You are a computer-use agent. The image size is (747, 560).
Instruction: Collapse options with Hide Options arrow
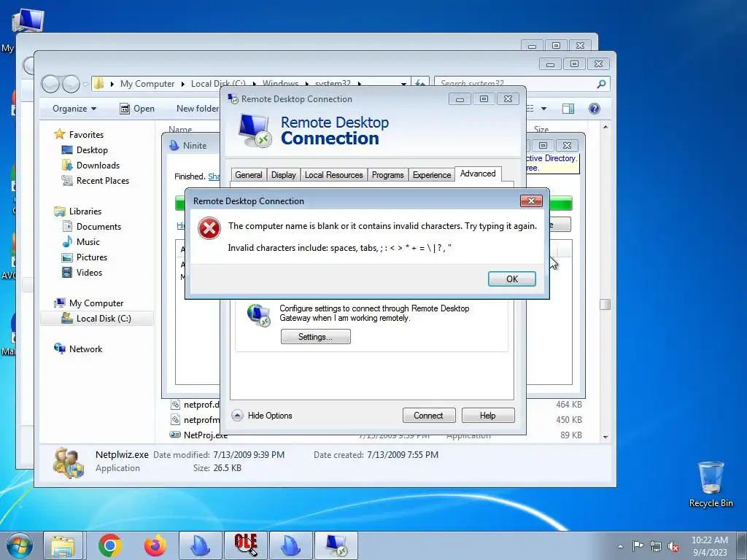pyautogui.click(x=237, y=415)
